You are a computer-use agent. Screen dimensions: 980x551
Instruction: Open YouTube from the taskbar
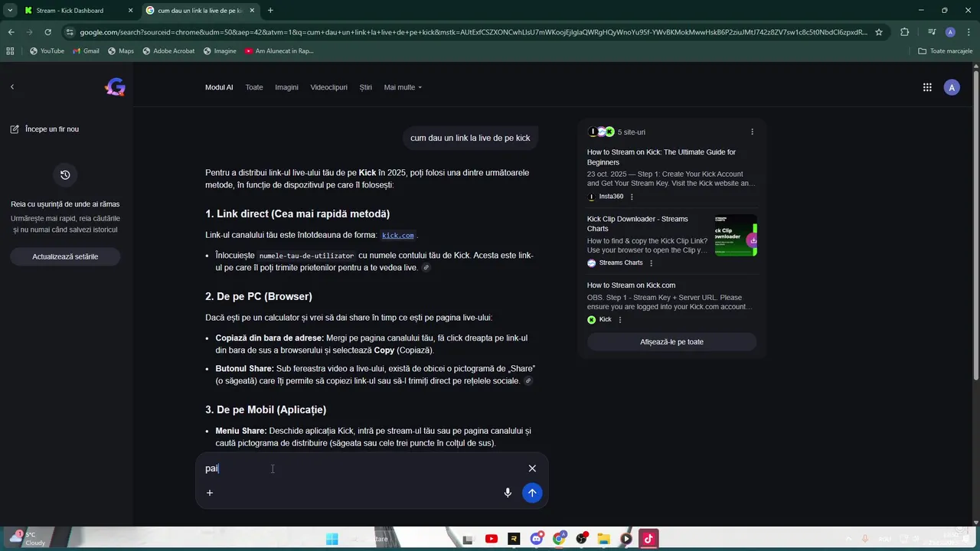point(492,539)
